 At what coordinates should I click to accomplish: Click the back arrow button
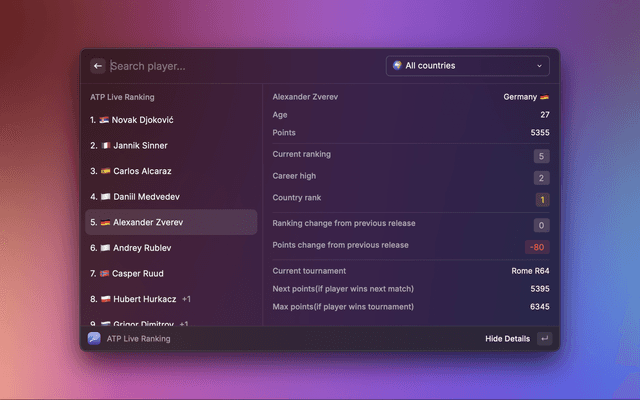[x=98, y=66]
